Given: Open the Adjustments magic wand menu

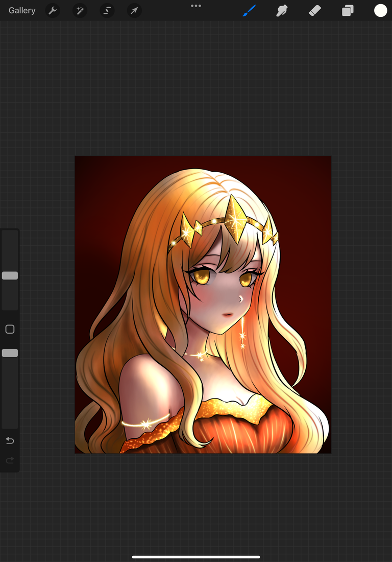Looking at the screenshot, I should pyautogui.click(x=80, y=10).
